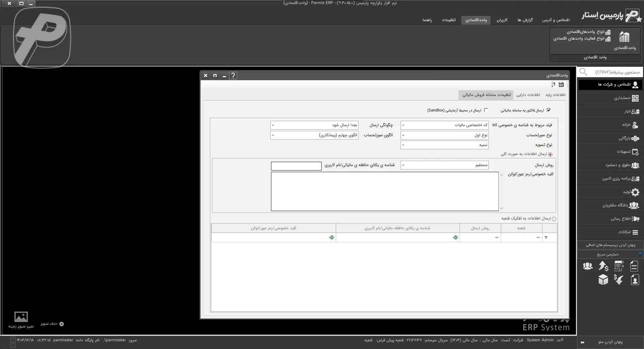This screenshot has width=644, height=349.
Task: Open the نوع تسویه dropdown
Action: coord(444,145)
